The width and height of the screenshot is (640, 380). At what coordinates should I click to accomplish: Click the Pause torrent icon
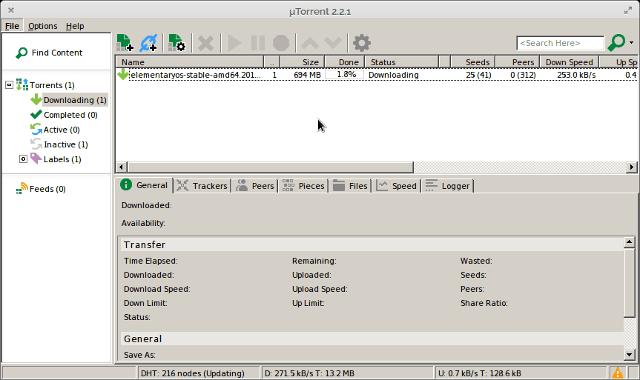[258, 43]
